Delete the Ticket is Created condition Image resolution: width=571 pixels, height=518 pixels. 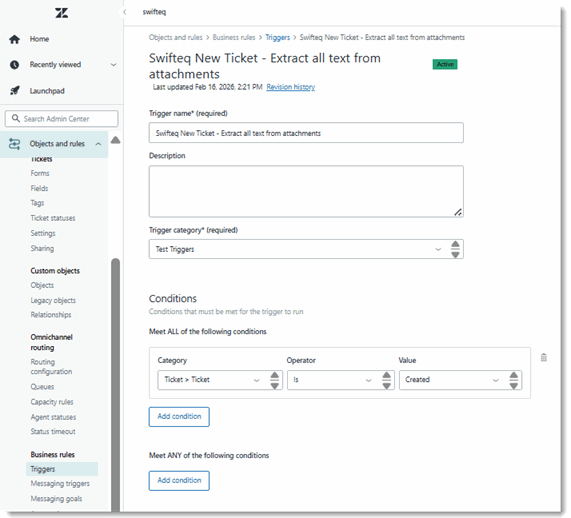(544, 357)
